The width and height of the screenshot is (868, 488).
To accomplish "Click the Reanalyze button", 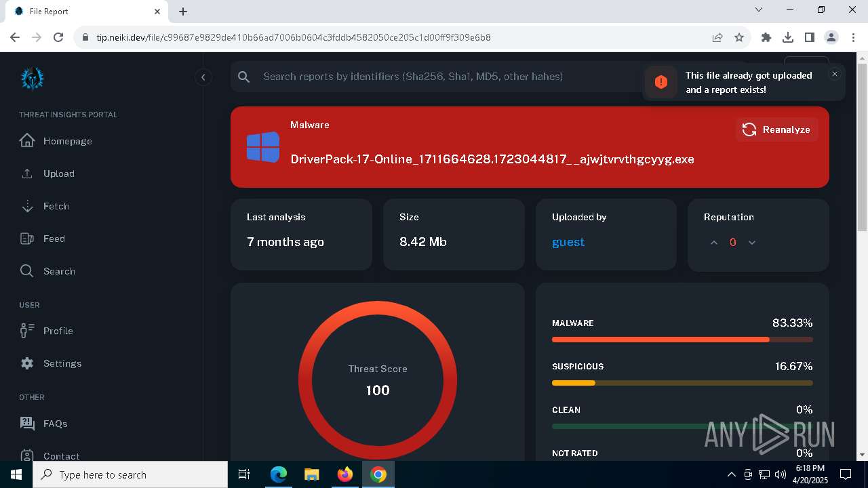I will click(776, 129).
